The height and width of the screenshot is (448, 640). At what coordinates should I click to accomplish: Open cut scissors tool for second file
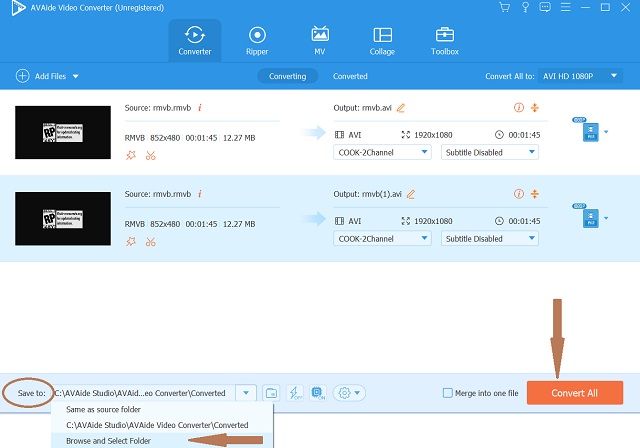click(x=151, y=242)
